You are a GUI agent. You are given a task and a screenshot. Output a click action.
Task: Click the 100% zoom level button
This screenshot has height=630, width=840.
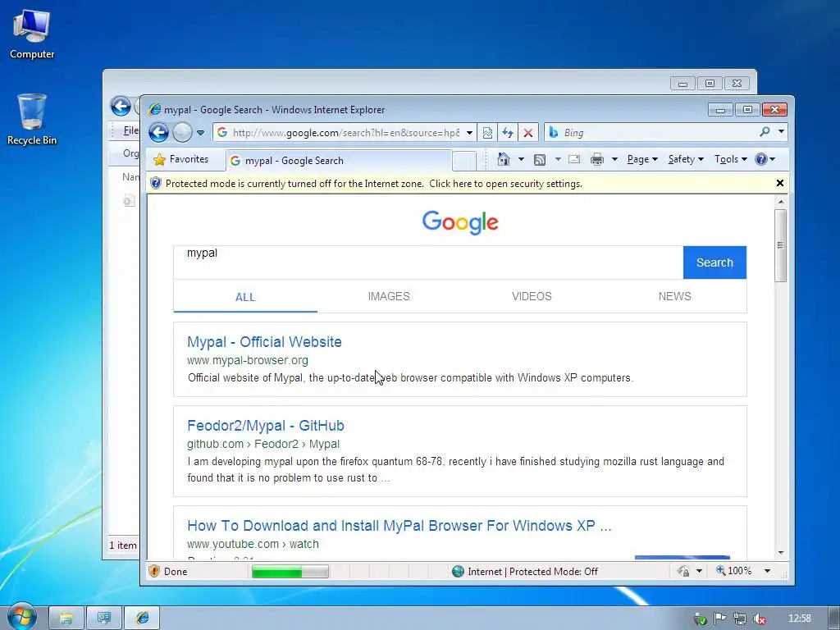tap(734, 571)
